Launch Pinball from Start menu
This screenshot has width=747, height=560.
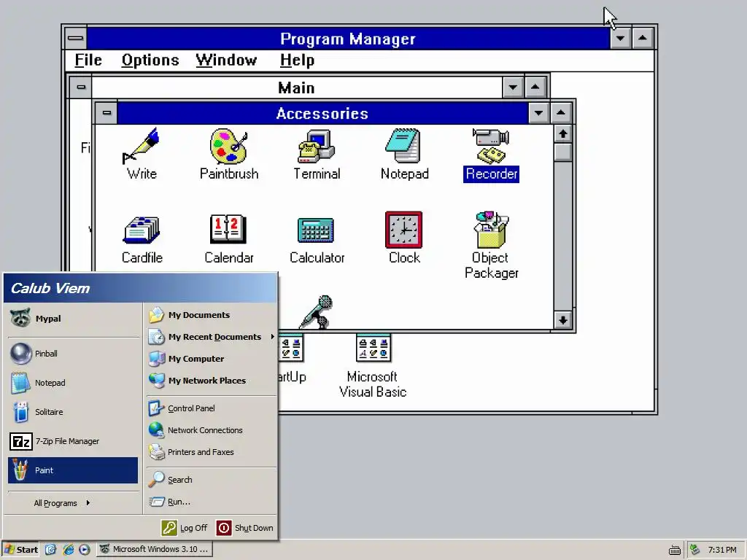coord(73,354)
